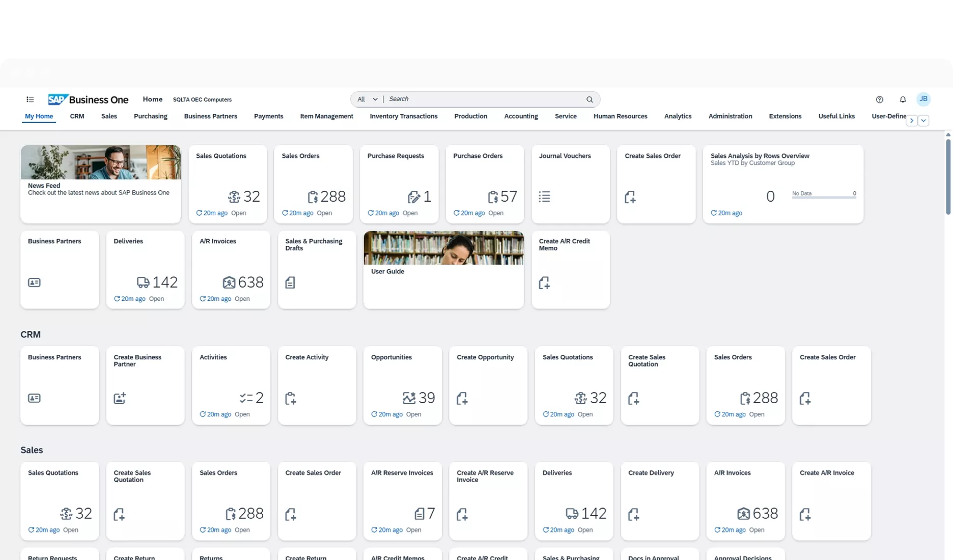Click the Create Business Partner icon
This screenshot has height=560, width=953.
(120, 398)
